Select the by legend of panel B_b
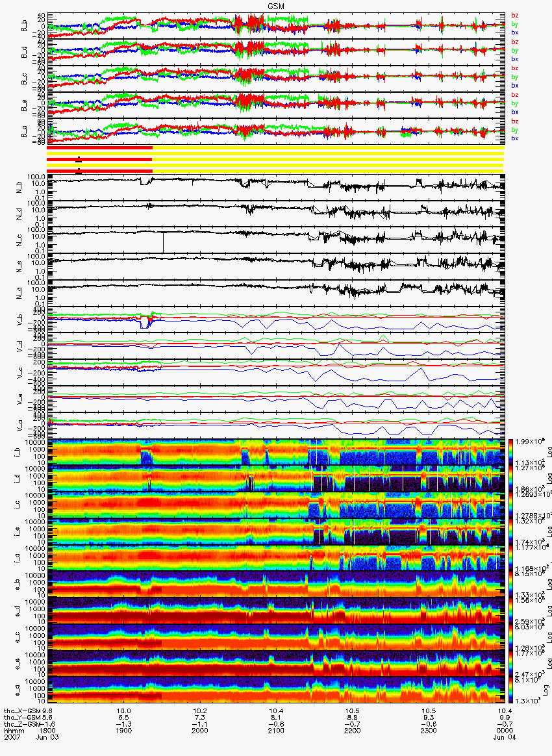Viewport: 552px width, 756px height. [515, 23]
